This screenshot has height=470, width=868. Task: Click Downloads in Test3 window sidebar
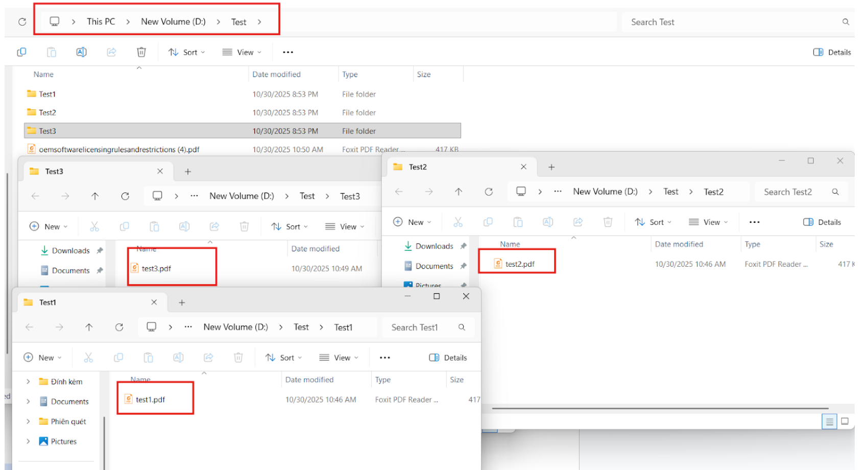[x=71, y=250]
